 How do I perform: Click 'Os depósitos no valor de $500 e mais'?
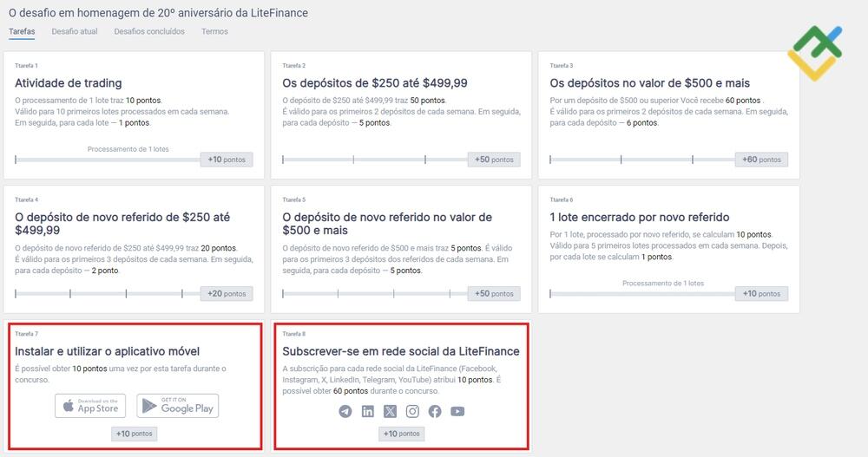coord(650,83)
